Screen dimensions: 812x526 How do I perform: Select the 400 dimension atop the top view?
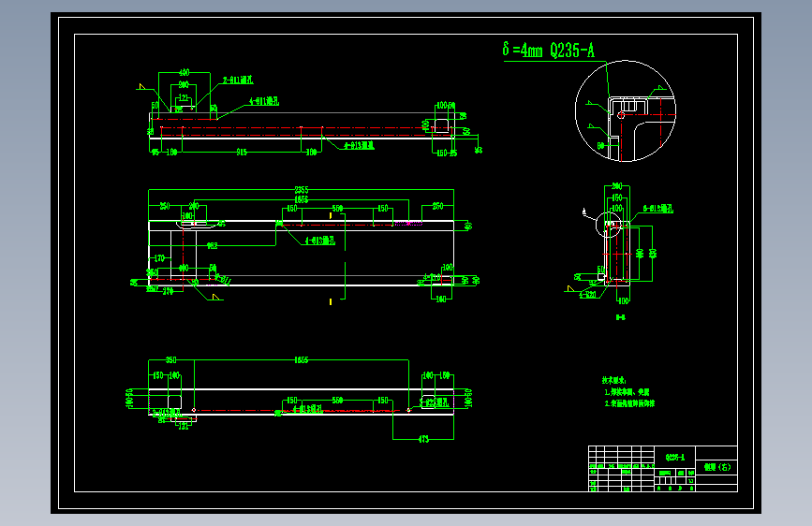pos(184,72)
